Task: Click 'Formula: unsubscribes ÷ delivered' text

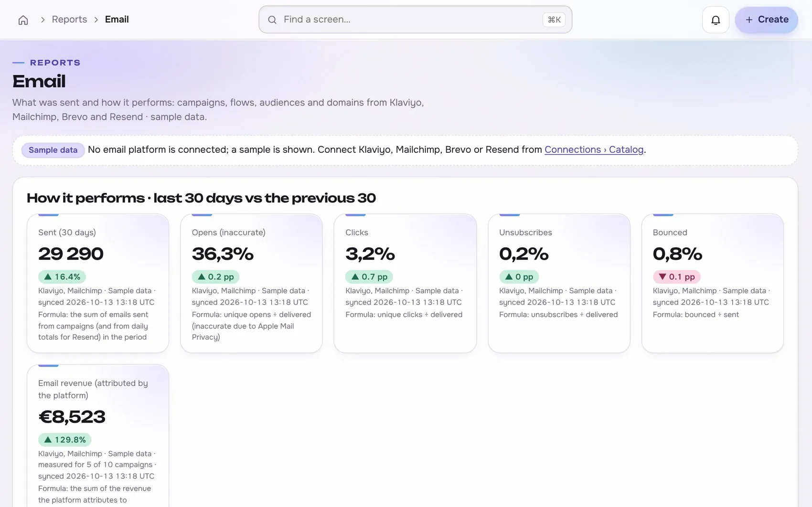Action: point(558,315)
